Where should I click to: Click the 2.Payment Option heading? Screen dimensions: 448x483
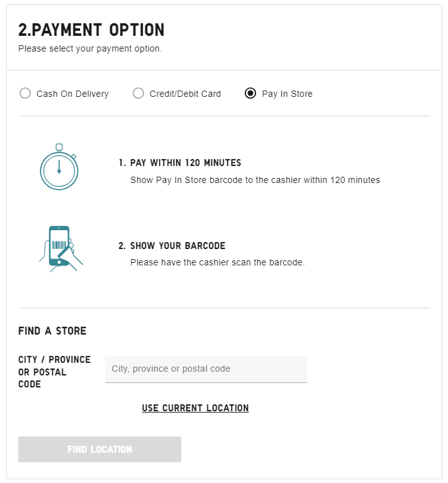(91, 30)
